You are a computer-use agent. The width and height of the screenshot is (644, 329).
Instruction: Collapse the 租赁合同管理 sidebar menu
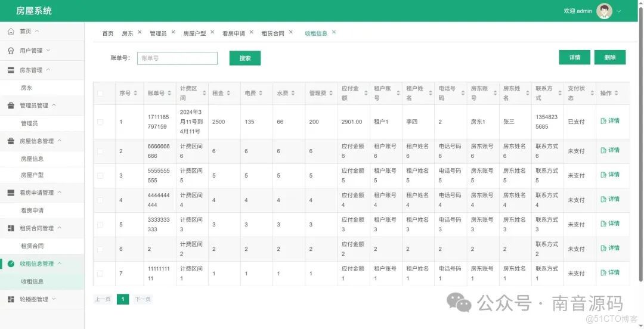coord(59,228)
